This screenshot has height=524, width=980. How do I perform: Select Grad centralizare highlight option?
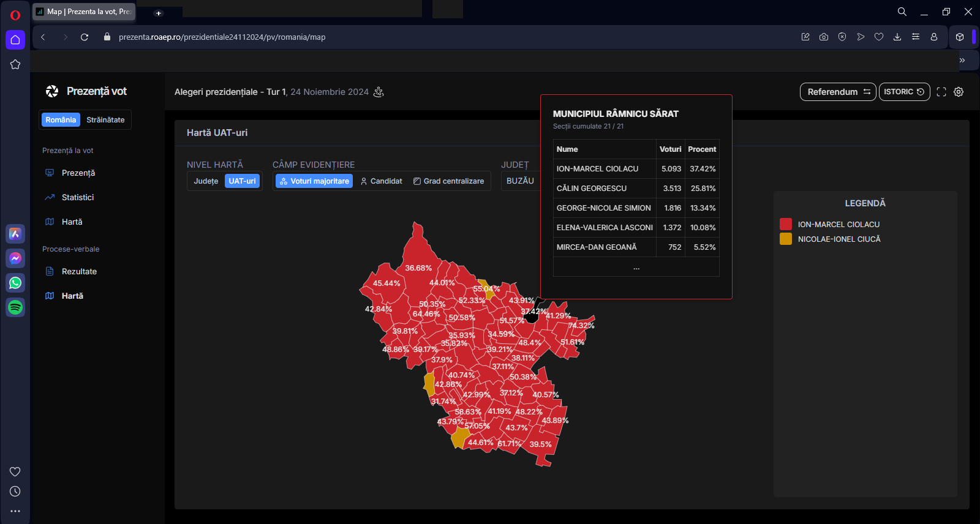pyautogui.click(x=448, y=181)
